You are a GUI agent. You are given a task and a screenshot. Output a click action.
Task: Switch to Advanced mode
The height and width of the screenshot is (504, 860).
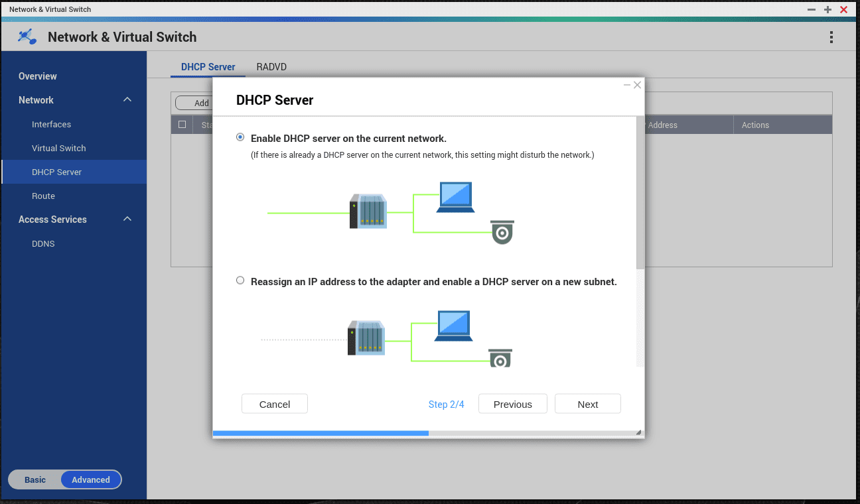91,479
